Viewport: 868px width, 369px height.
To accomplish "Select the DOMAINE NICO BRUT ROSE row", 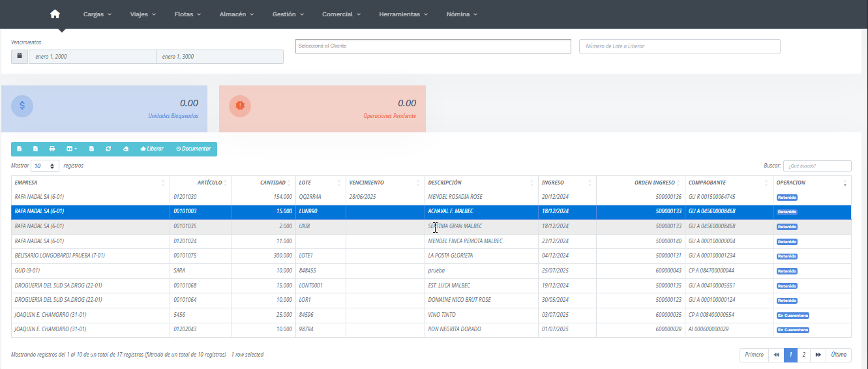I will tap(431, 300).
